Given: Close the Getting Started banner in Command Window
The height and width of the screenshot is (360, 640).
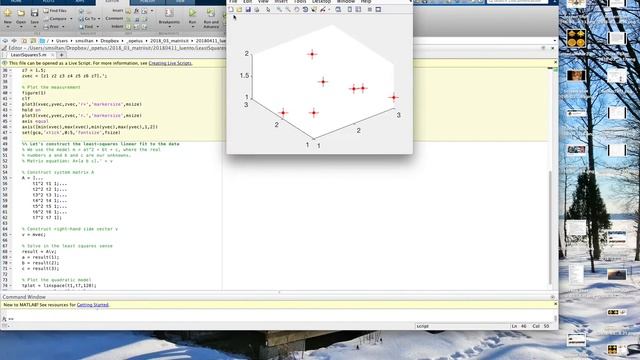Looking at the screenshot, I should [x=555, y=304].
